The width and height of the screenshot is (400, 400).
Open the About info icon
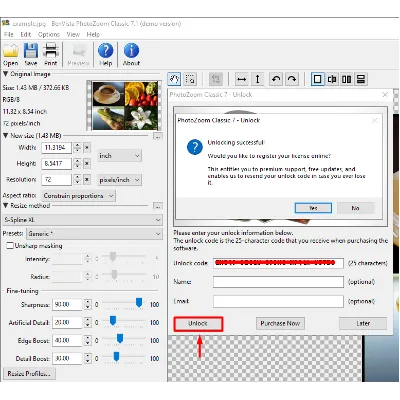coord(131,51)
